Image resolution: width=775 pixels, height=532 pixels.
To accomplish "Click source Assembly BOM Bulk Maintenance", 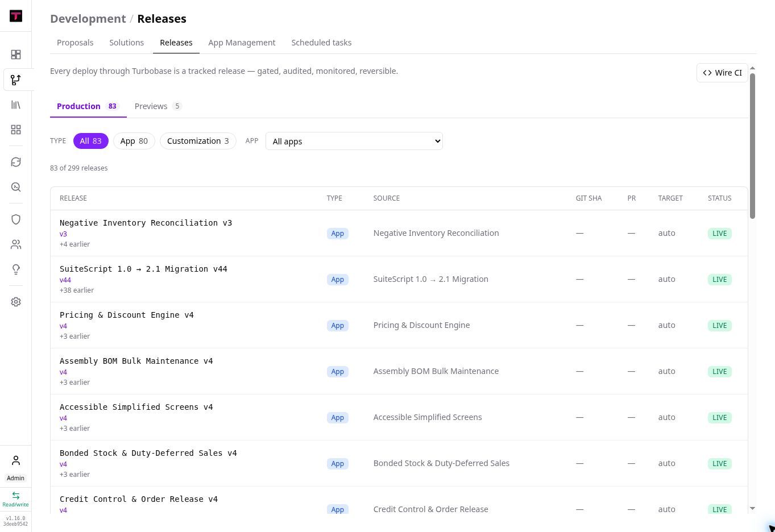I will tap(436, 371).
